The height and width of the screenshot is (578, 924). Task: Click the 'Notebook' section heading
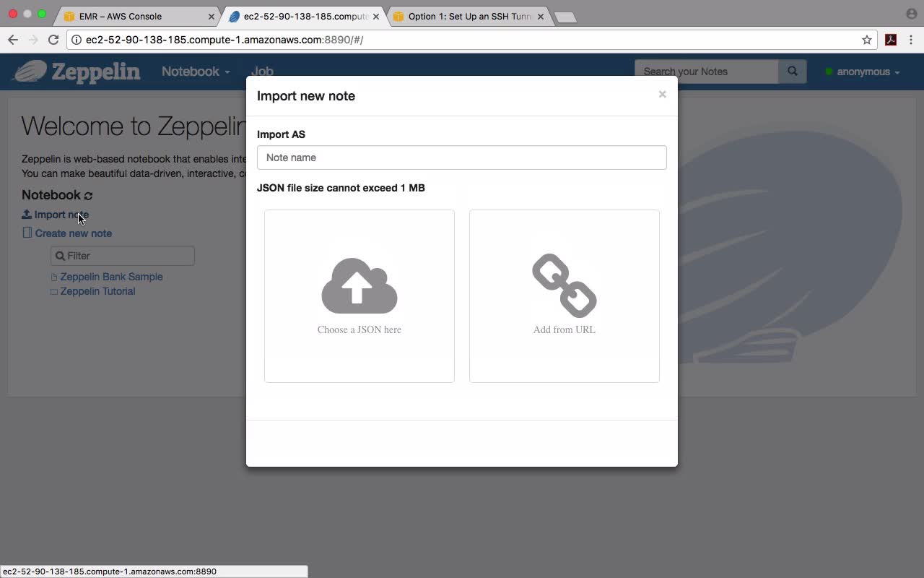(x=51, y=195)
